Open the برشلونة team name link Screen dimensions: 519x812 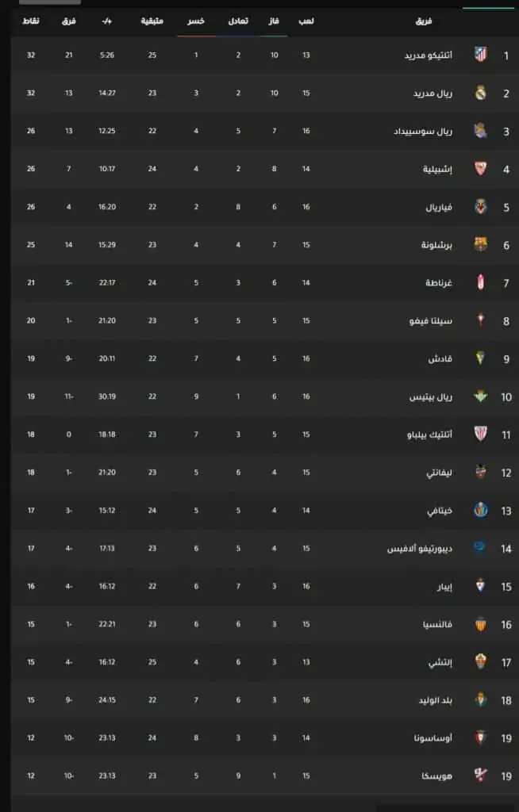436,245
